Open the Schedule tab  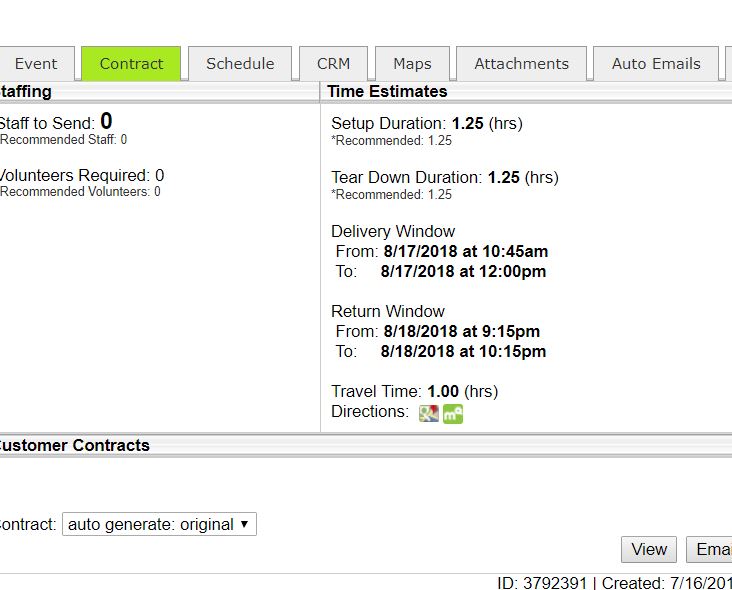[x=240, y=64]
